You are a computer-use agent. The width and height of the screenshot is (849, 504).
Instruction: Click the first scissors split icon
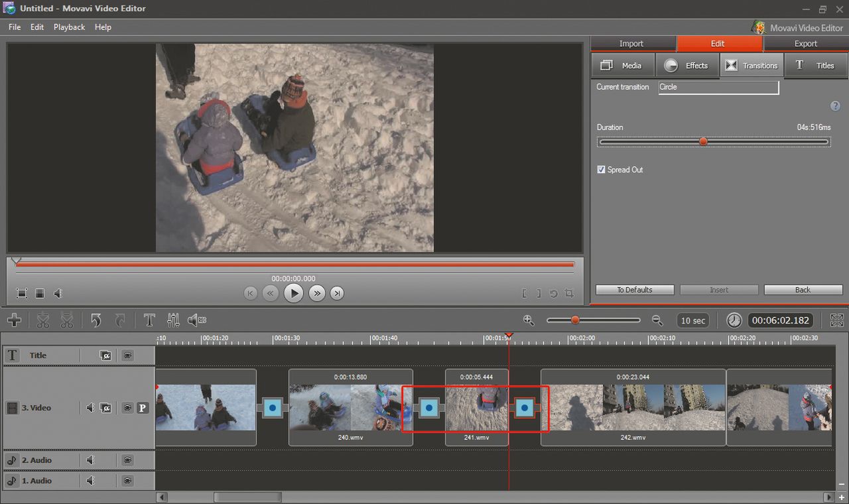(x=43, y=321)
